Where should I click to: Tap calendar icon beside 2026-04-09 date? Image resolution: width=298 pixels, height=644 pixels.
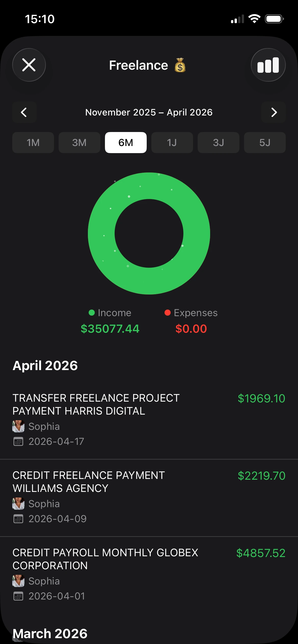[18, 519]
